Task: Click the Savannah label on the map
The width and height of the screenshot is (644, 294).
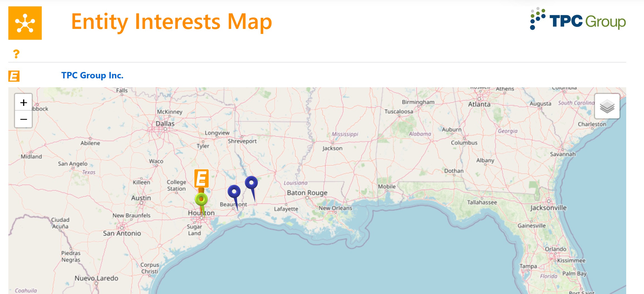Action: [x=563, y=154]
